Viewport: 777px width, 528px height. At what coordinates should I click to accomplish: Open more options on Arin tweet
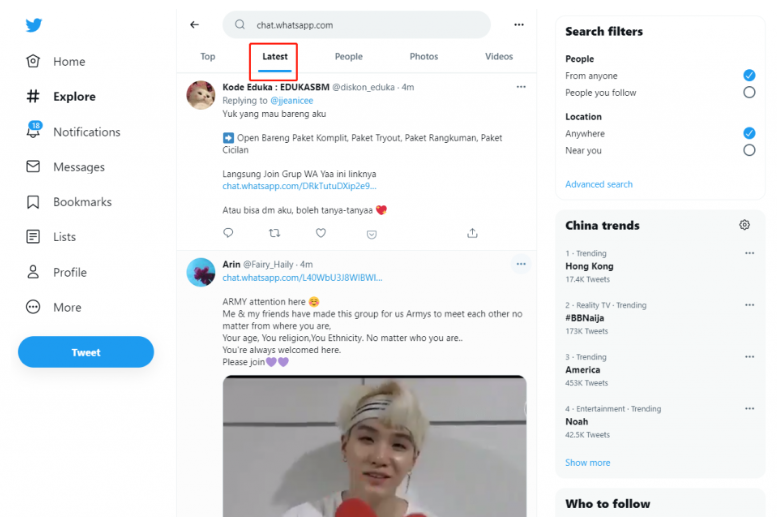(521, 264)
